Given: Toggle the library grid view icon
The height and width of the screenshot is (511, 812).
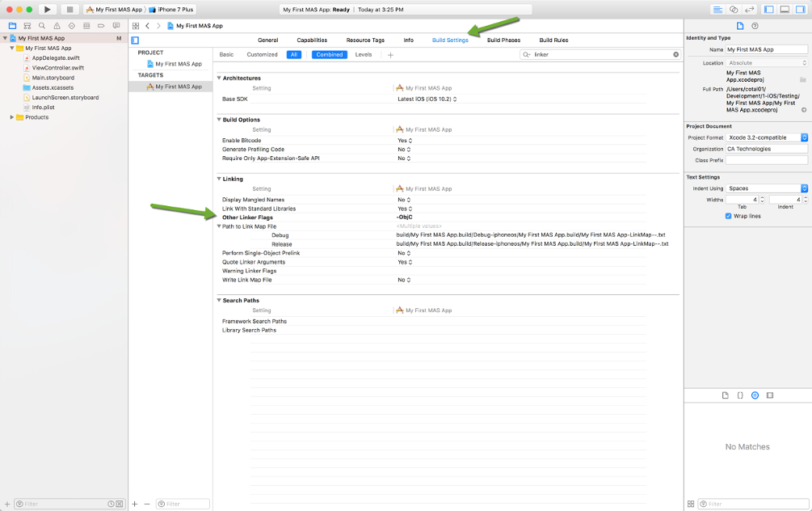Looking at the screenshot, I should (x=691, y=504).
